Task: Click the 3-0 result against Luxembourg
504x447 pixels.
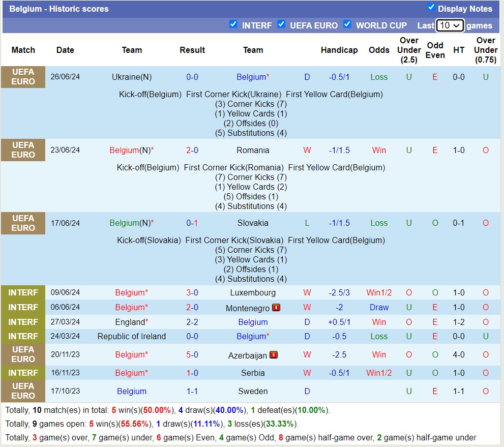Action: (x=192, y=293)
